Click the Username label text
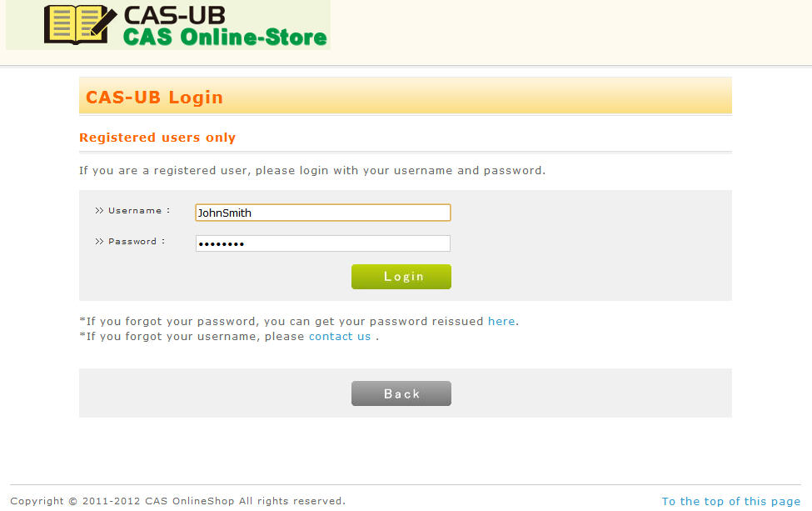This screenshot has width=812, height=511. (135, 210)
